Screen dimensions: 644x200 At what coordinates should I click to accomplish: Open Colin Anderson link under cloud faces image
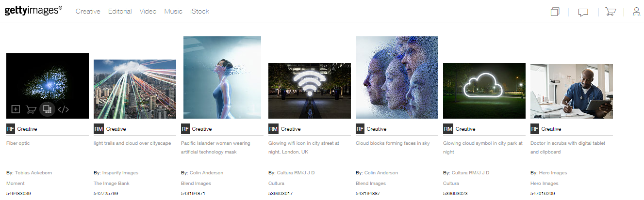coord(381,173)
